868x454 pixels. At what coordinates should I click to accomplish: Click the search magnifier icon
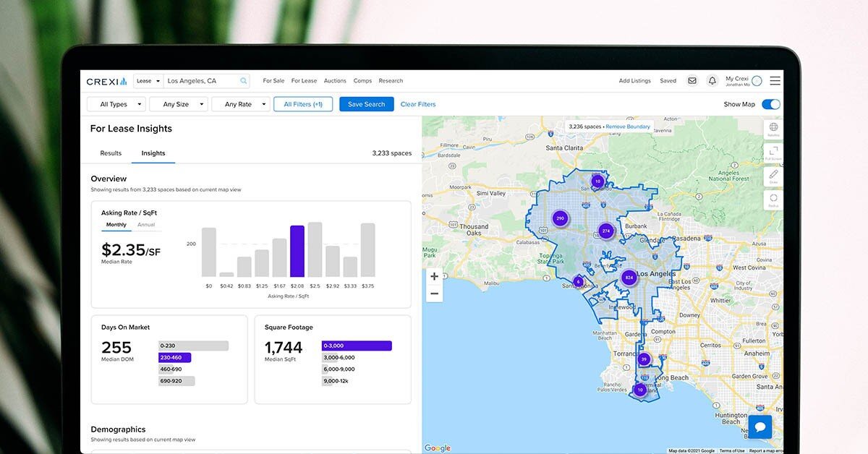[x=244, y=81]
